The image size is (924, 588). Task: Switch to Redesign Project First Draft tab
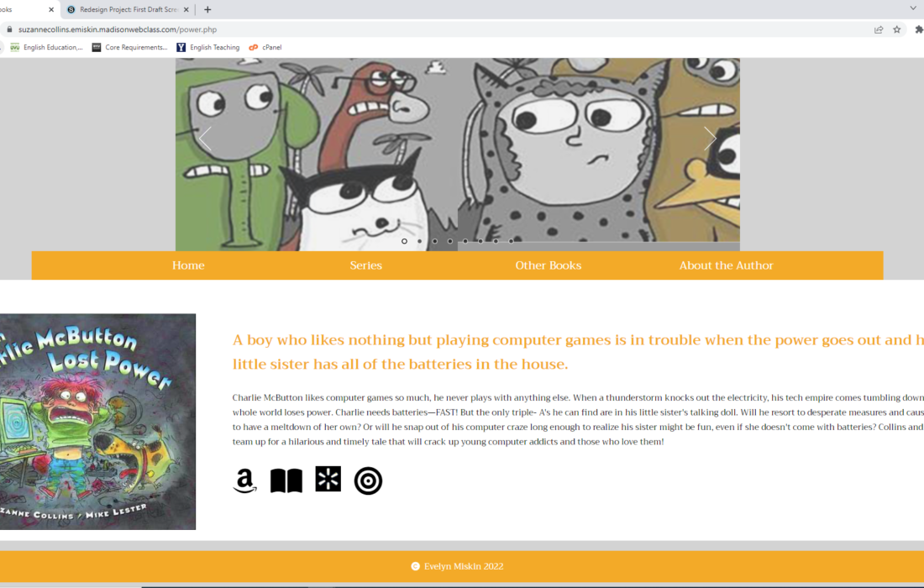(128, 9)
